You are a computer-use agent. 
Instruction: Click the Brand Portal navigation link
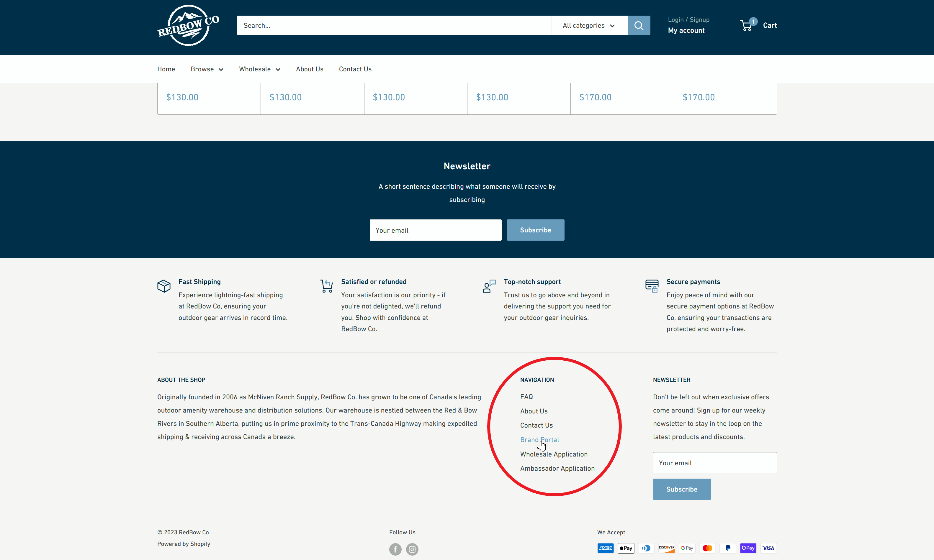pos(539,439)
